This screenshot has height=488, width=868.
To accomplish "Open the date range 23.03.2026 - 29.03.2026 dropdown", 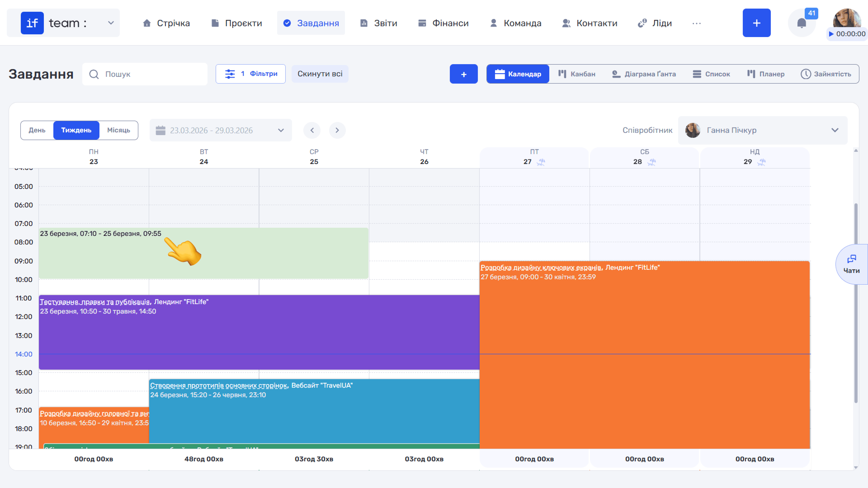I will (221, 130).
